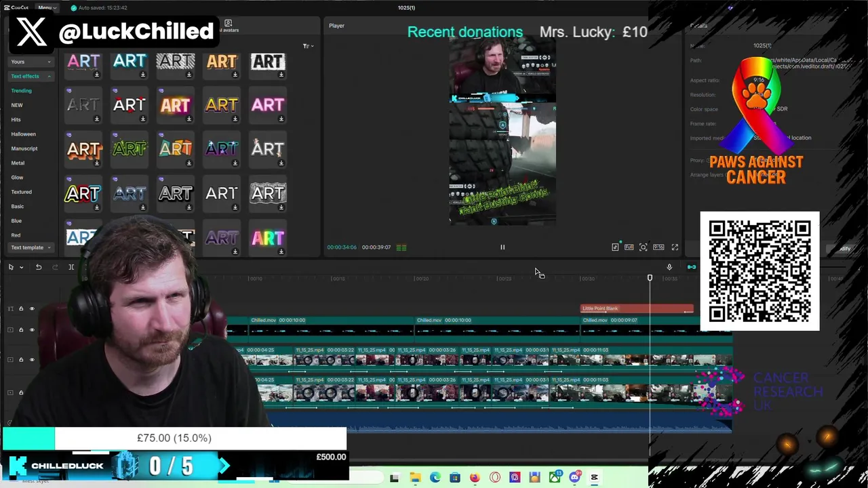Click the Full quality preview icon
The height and width of the screenshot is (488, 868).
click(629, 247)
